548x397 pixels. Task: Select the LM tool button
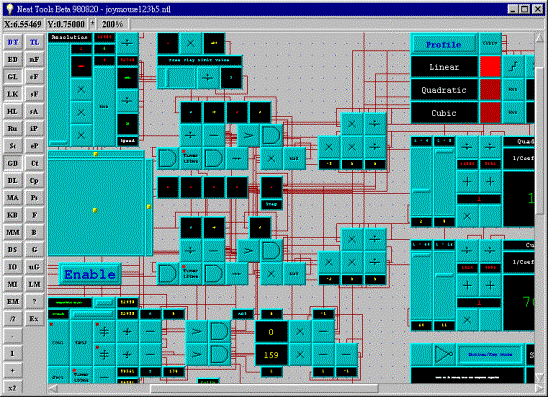coord(34,284)
